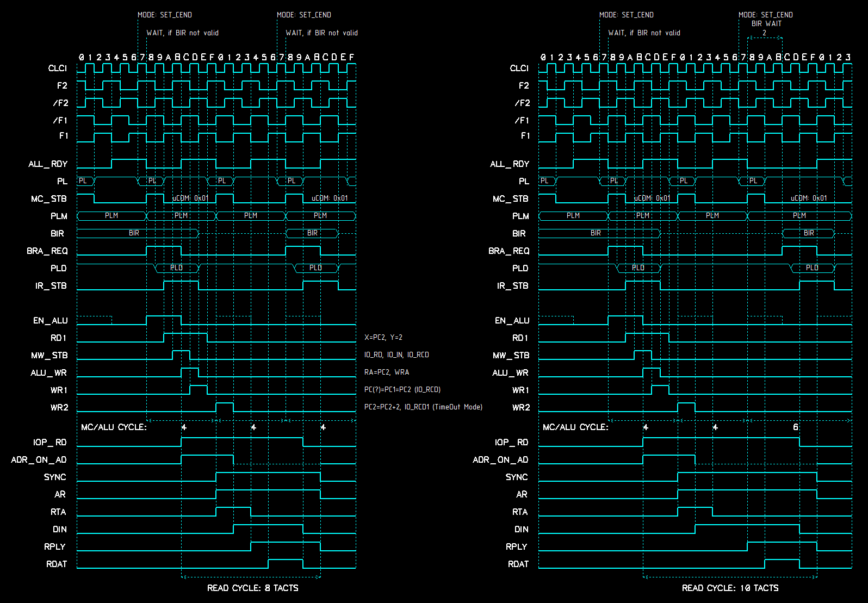Select the CLCI signal label in left diagram
This screenshot has height=603, width=868.
click(58, 69)
